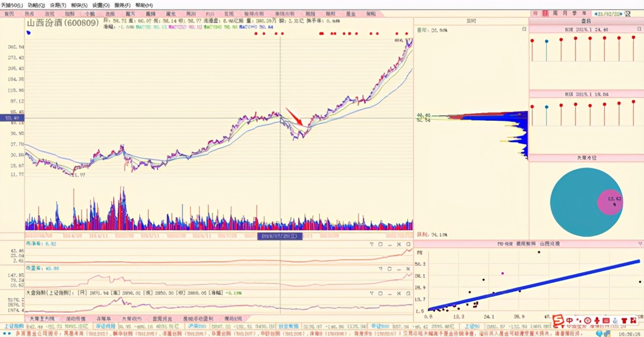Image resolution: width=644 pixels, height=337 pixels.
Task: Maximize the bottom indicator pane
Action: pyautogui.click(x=408, y=294)
